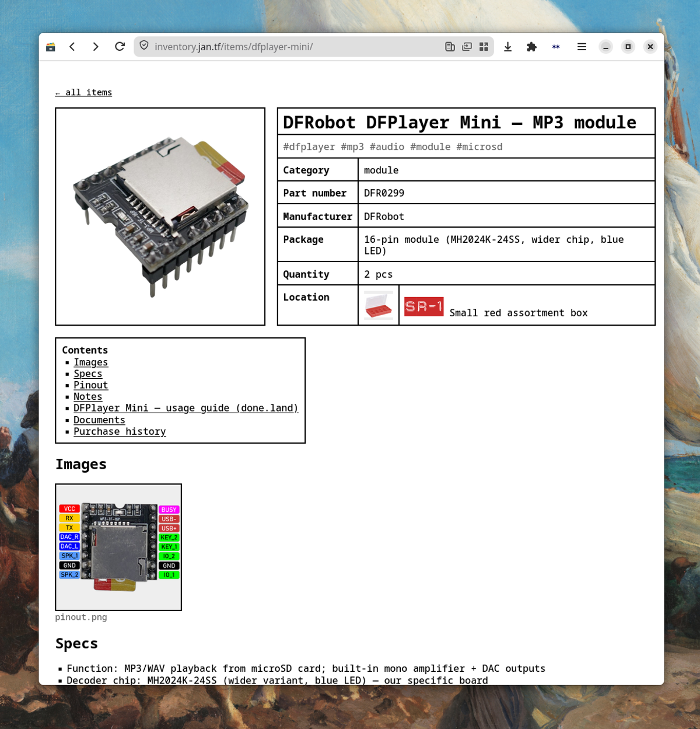Viewport: 700px width, 729px height.
Task: Click the #dfplayer tag
Action: tap(309, 147)
